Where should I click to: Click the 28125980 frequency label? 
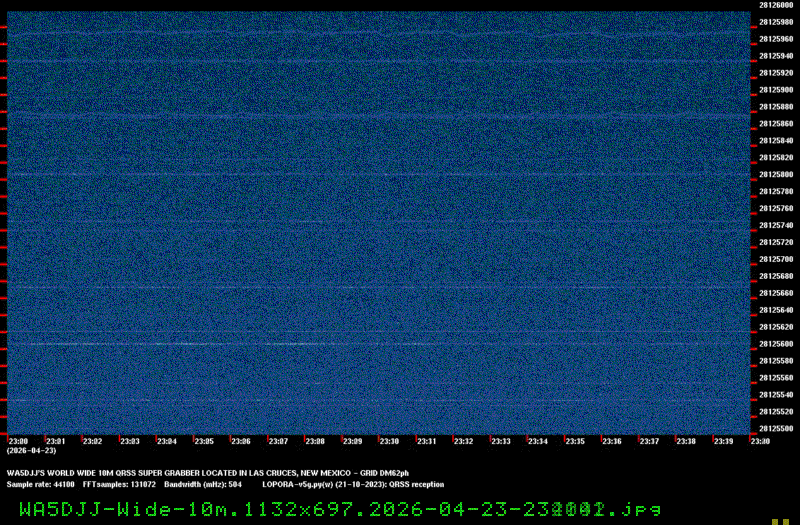(x=776, y=22)
